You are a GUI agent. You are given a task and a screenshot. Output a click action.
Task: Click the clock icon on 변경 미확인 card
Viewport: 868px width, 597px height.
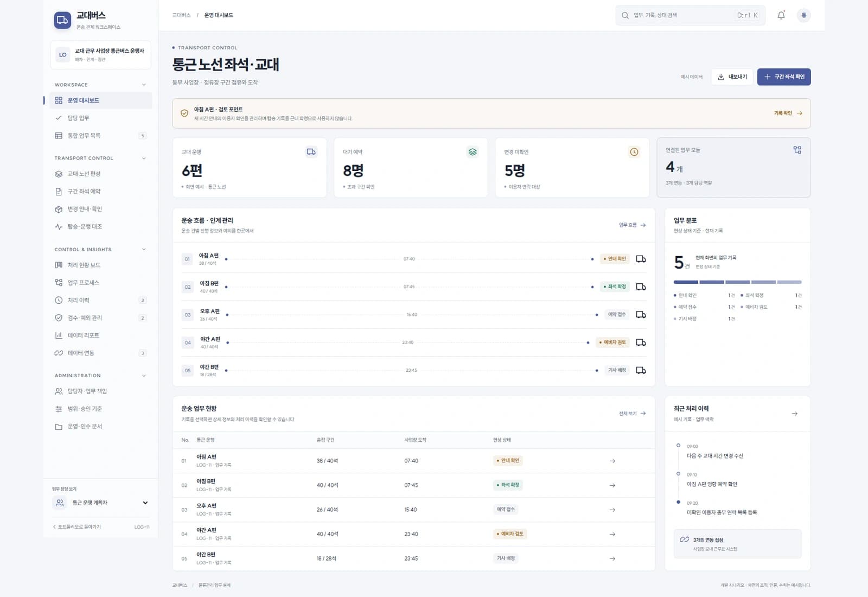(634, 152)
